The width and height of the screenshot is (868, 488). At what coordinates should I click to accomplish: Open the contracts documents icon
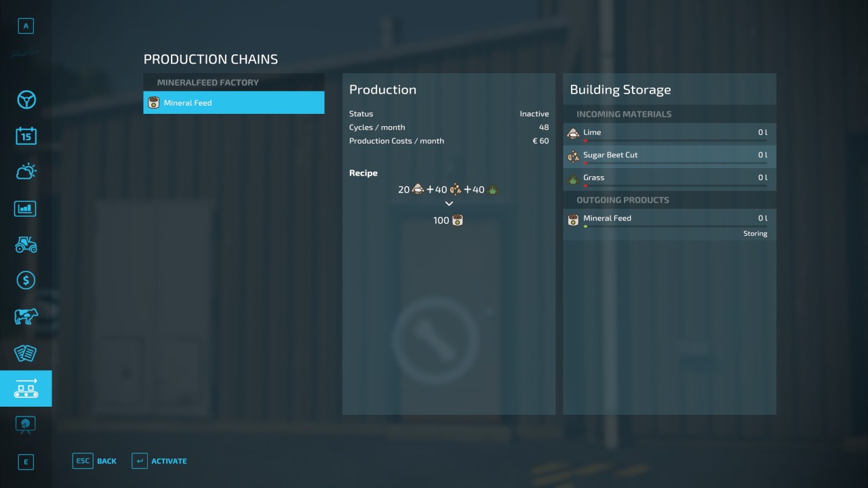tap(26, 352)
